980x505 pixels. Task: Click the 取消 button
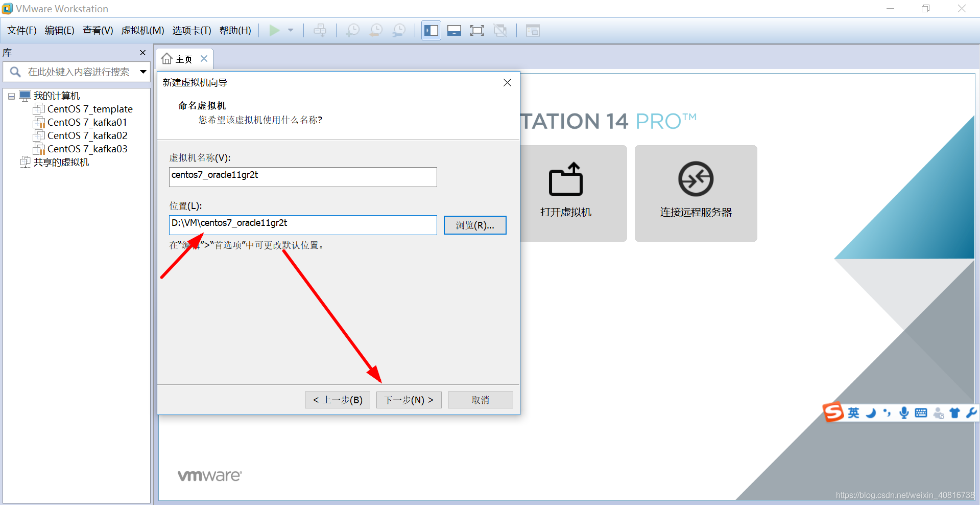(481, 400)
